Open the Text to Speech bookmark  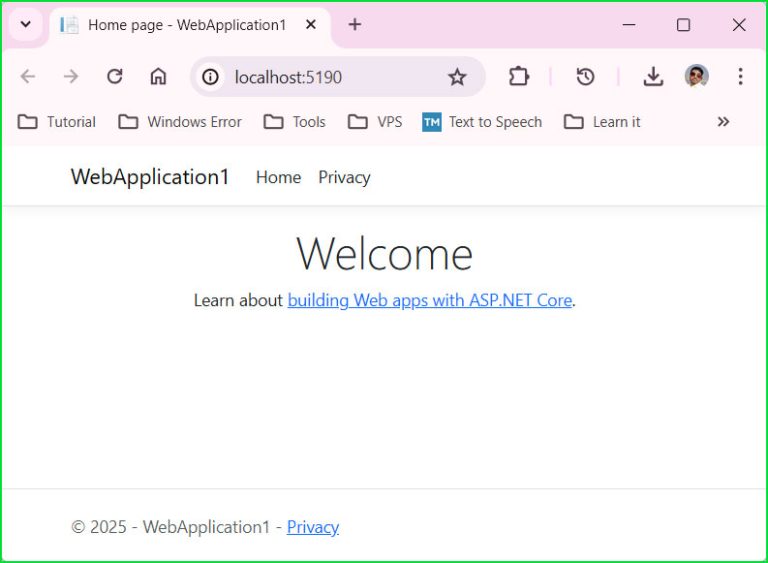[482, 122]
